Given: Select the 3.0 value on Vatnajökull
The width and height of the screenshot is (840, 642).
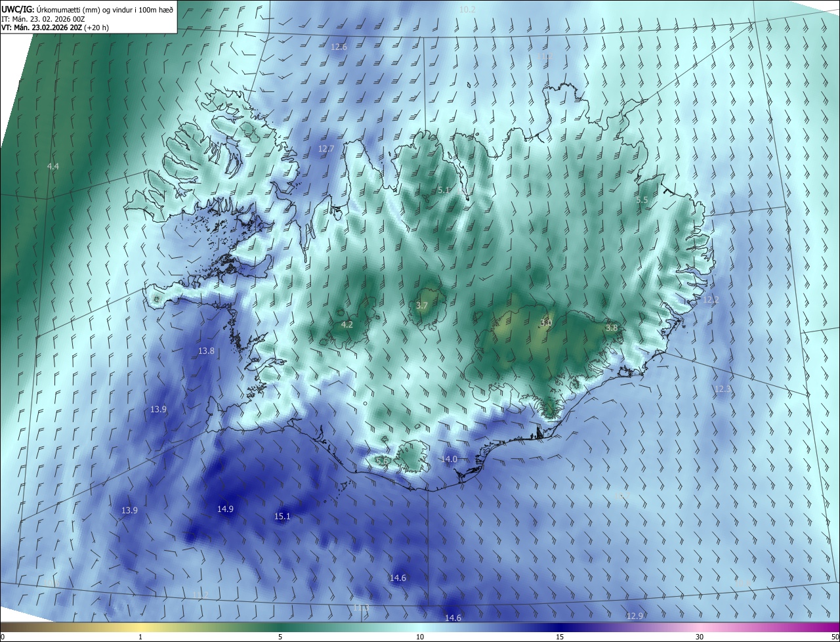Looking at the screenshot, I should (546, 322).
